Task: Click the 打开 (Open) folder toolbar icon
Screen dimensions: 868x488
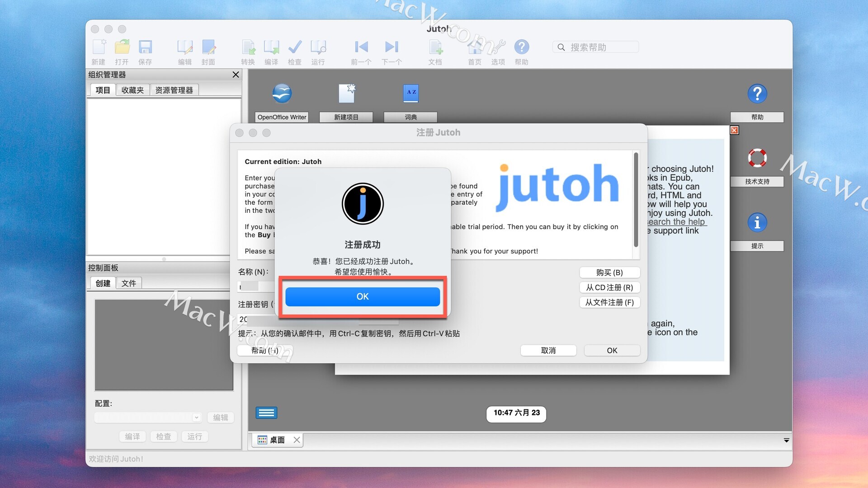Action: [x=122, y=47]
